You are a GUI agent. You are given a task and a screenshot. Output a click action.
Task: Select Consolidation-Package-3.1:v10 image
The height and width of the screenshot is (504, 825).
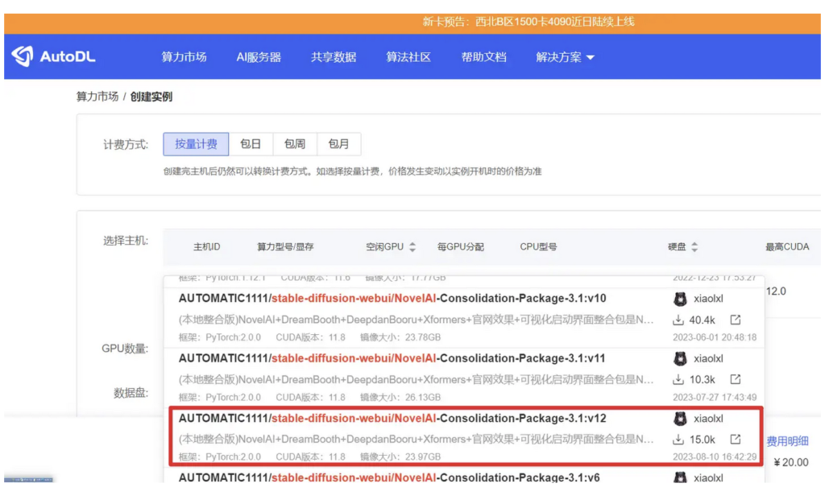click(x=392, y=299)
